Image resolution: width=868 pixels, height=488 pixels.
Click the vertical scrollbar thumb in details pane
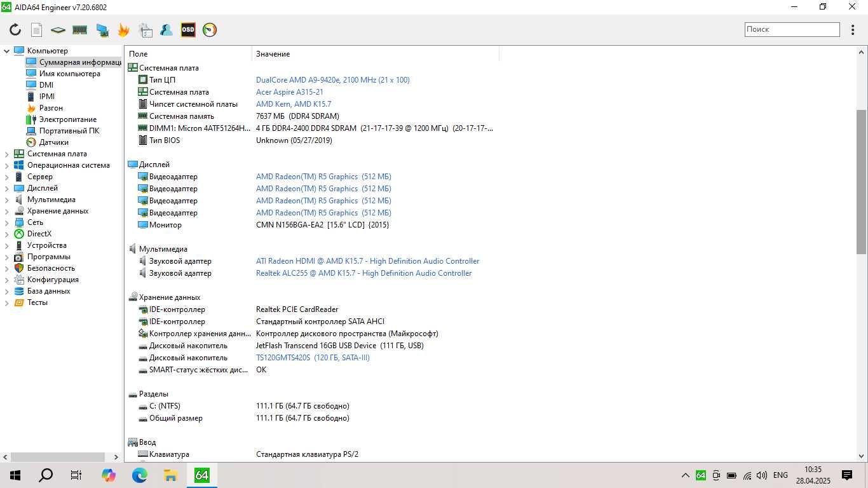(862, 181)
